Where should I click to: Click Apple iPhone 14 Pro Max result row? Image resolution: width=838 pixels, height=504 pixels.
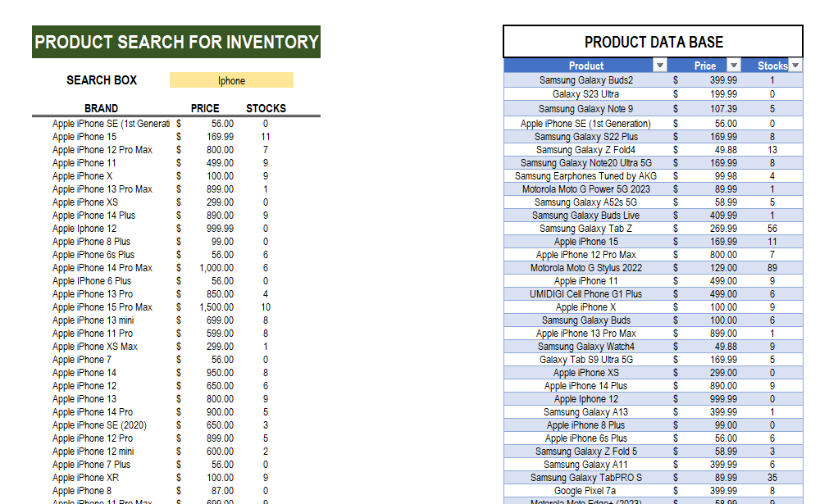pos(102,268)
